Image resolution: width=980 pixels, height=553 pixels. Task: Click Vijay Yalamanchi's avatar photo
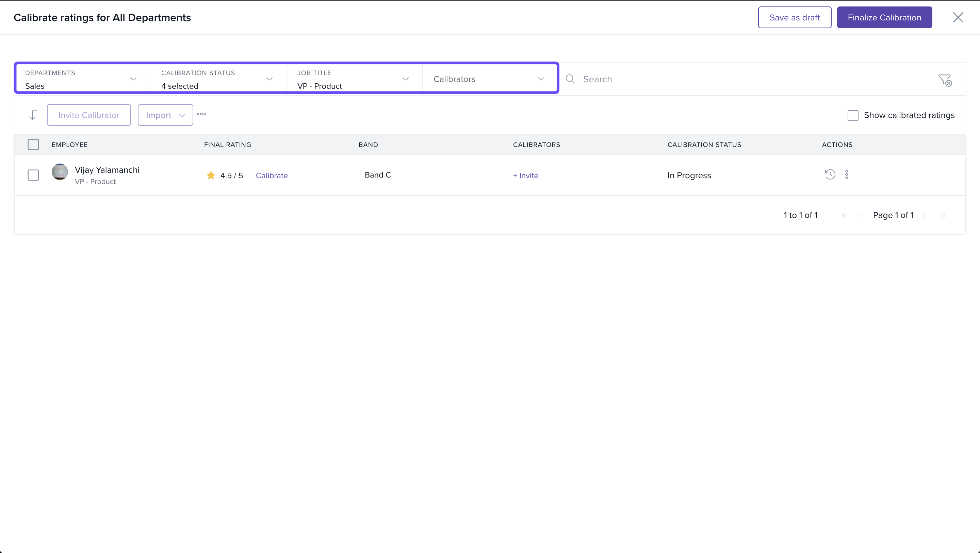point(60,172)
